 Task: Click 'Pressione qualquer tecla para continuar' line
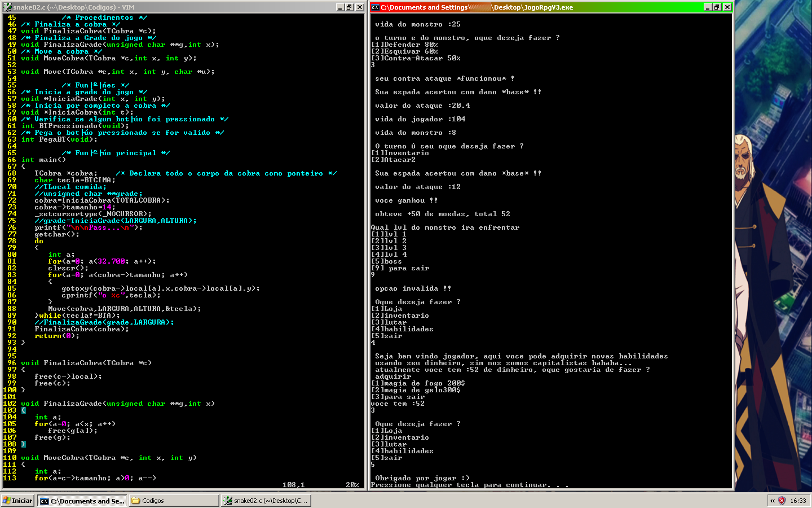click(470, 485)
